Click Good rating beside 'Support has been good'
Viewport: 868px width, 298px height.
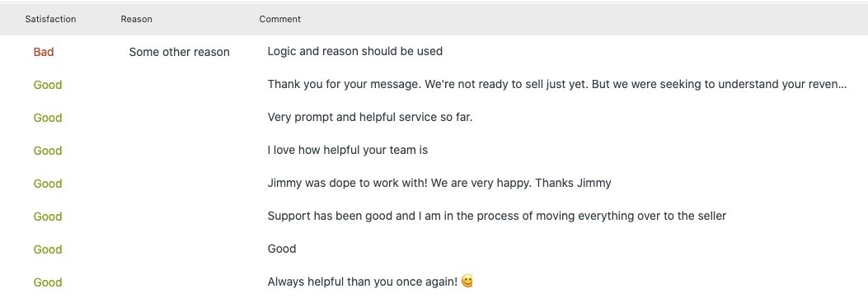click(48, 217)
